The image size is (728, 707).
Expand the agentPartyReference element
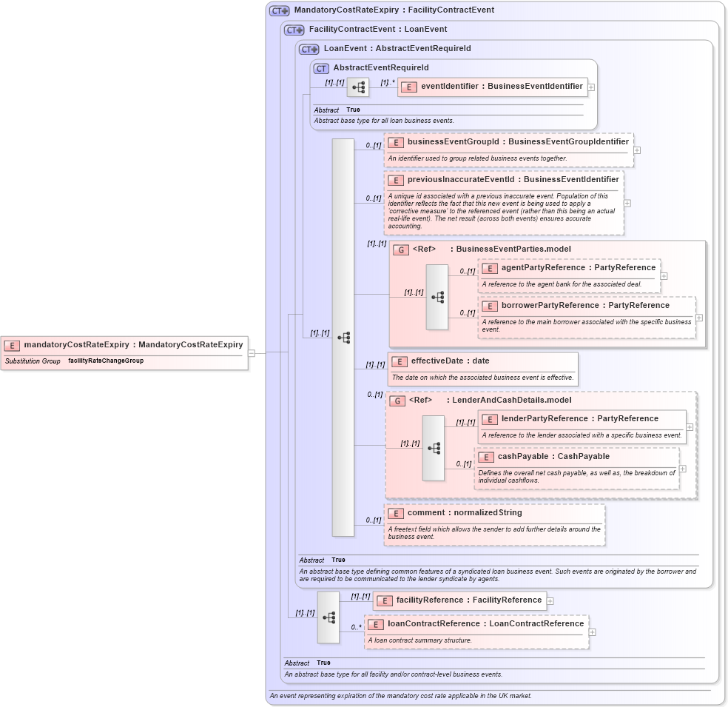tap(664, 275)
